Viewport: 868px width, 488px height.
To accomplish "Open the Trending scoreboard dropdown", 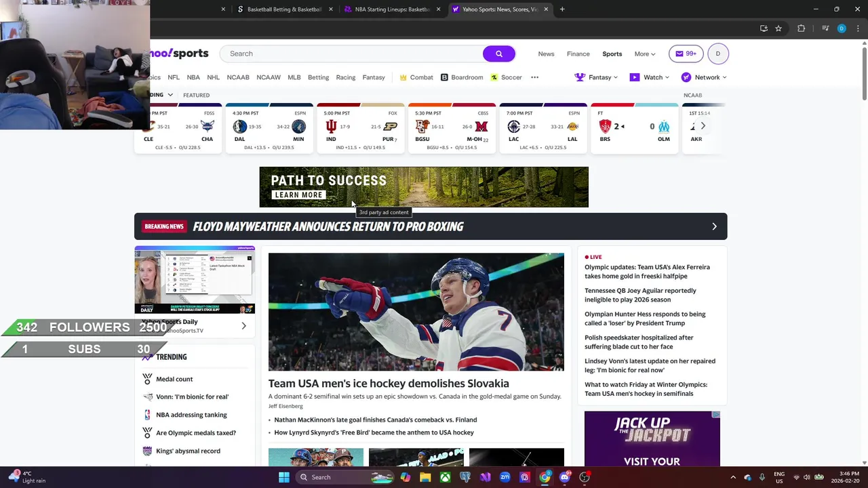I will click(x=162, y=95).
